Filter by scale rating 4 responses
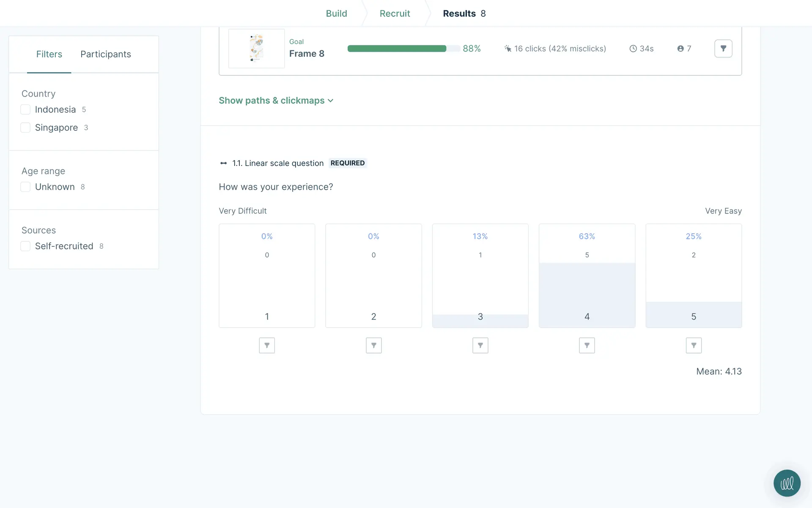Viewport: 812px width, 508px height. (587, 345)
